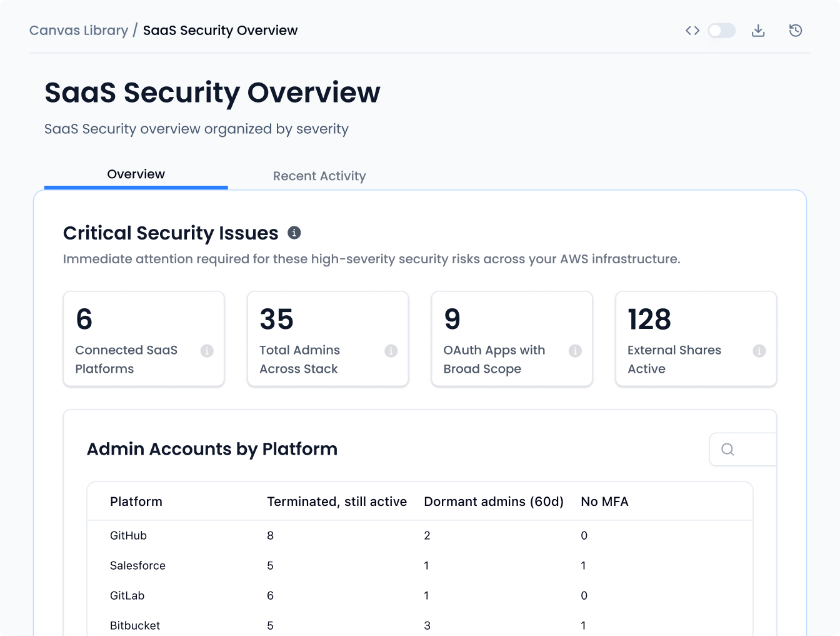Show info for OAuth Apps with Broad Scope
Viewport: 840px width, 636px height.
pos(575,351)
